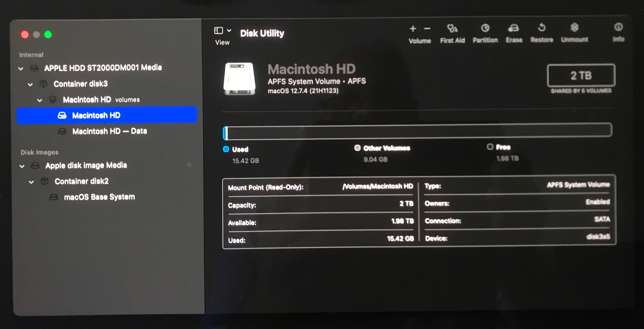The image size is (644, 329).
Task: Open the View dropdown chevron
Action: [x=229, y=31]
